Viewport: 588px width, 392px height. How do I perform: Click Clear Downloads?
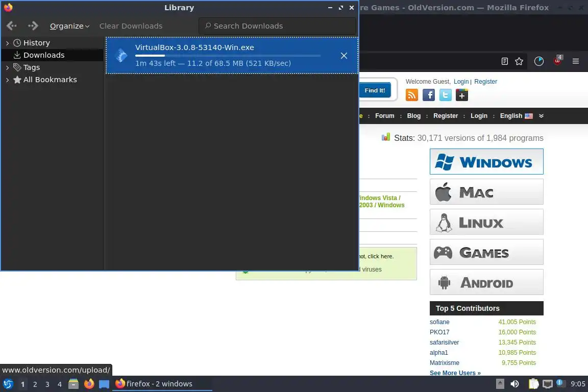(x=131, y=26)
